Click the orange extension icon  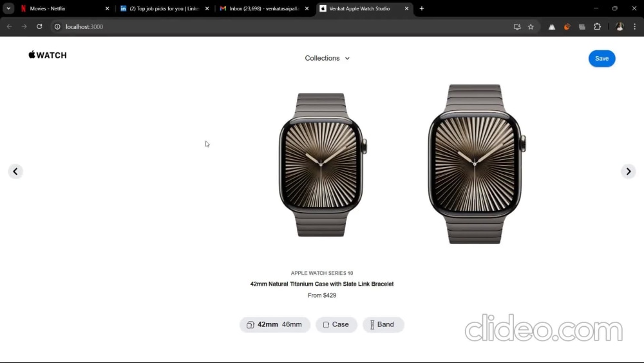567,26
